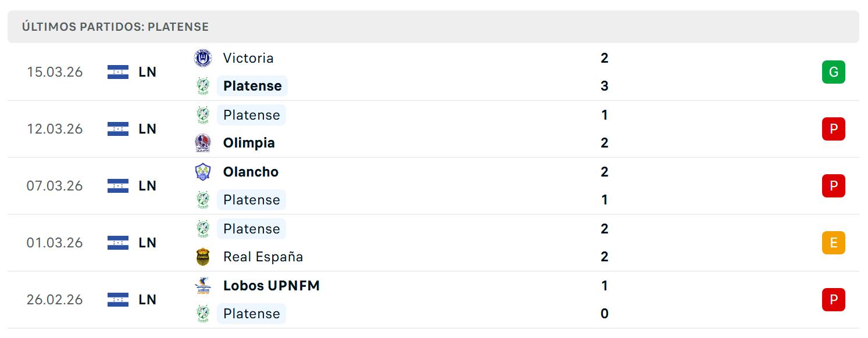This screenshot has height=338, width=868.
Task: Open the Olancho team link
Action: 251,172
